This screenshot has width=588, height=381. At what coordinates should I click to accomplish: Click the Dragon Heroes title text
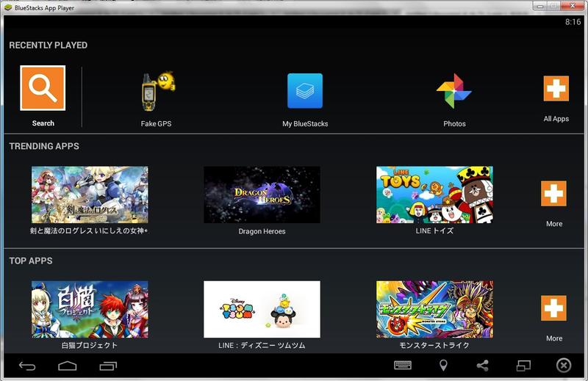[x=262, y=231]
